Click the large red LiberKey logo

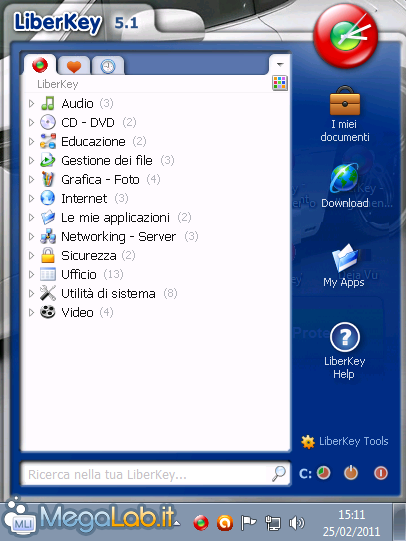(x=345, y=36)
